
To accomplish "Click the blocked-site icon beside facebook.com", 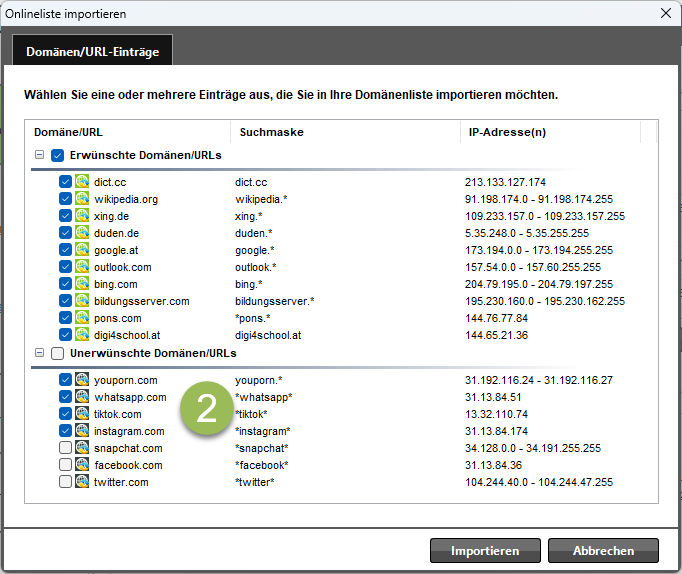I will (x=82, y=464).
